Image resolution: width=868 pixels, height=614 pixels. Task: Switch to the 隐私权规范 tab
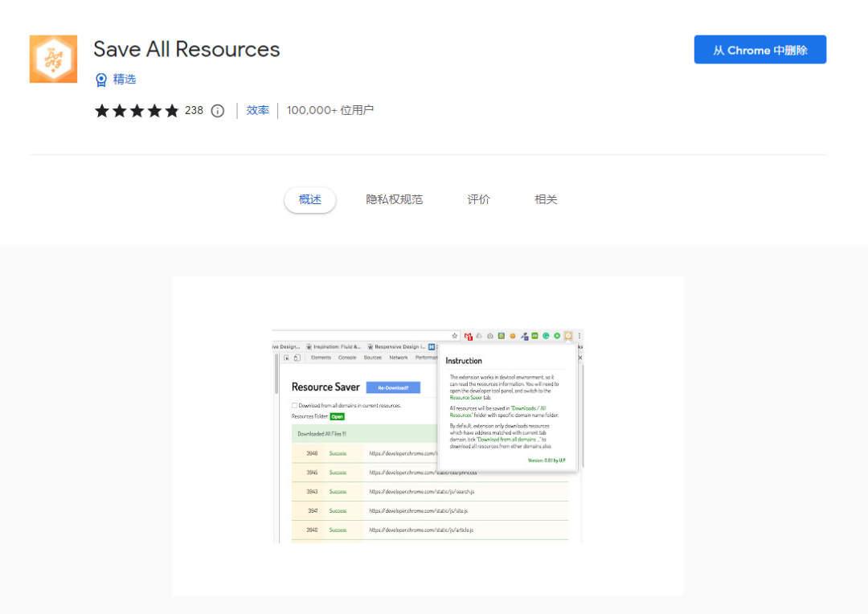pyautogui.click(x=394, y=199)
